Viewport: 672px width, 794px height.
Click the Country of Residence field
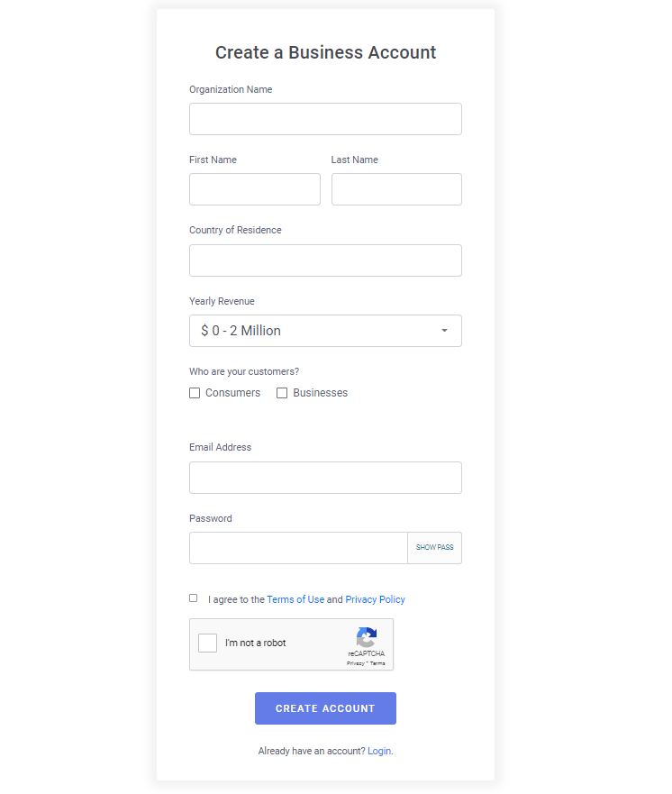325,260
